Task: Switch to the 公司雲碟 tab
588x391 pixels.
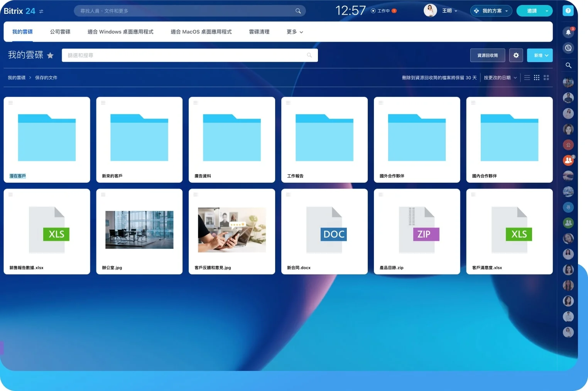Action: [60, 32]
